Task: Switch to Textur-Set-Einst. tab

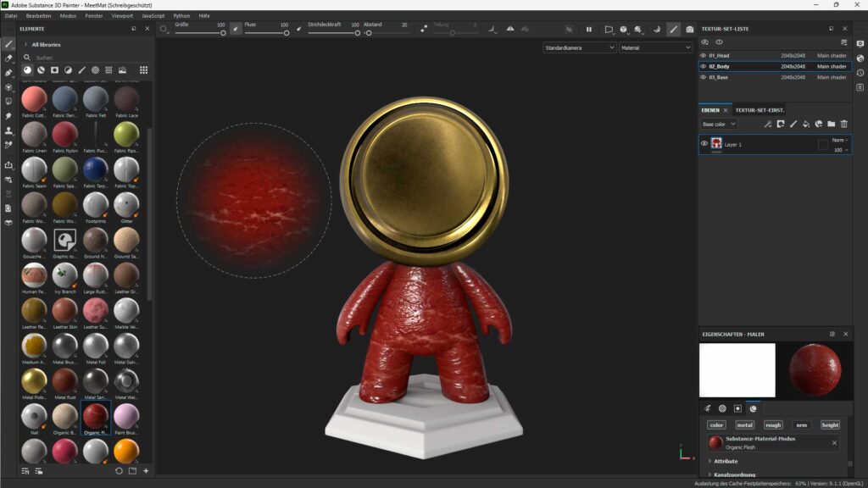Action: (x=759, y=110)
